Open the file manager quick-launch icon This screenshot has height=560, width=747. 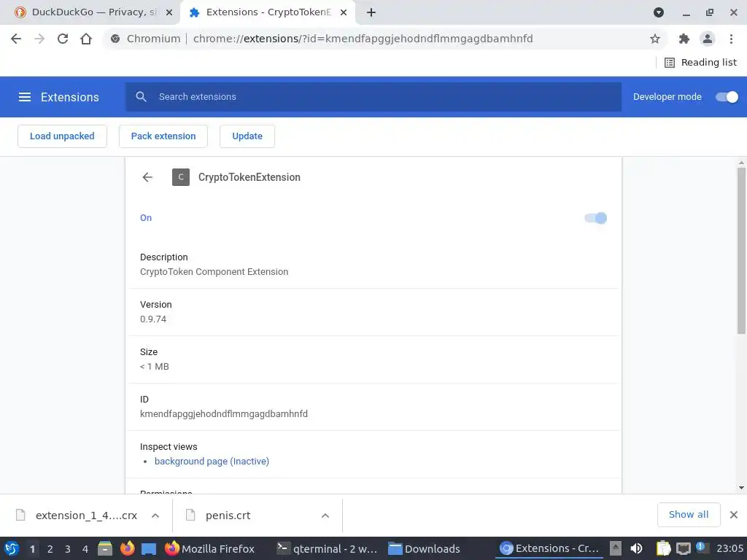[x=105, y=548]
